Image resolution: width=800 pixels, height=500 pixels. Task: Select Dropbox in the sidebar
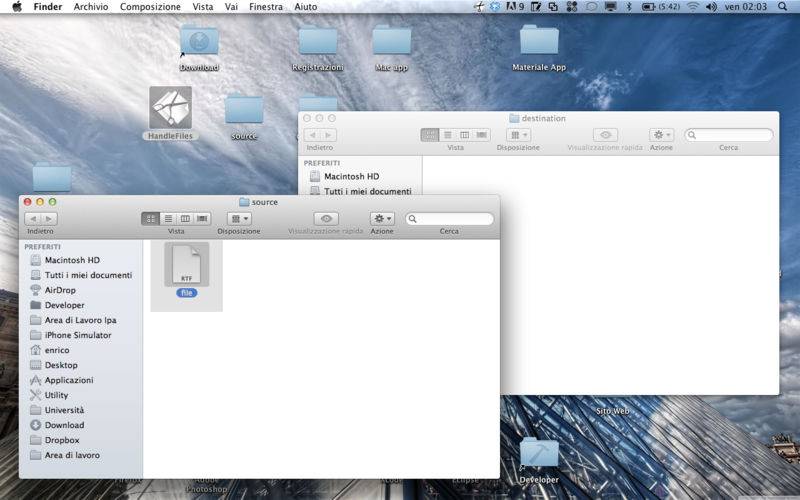[x=61, y=440]
